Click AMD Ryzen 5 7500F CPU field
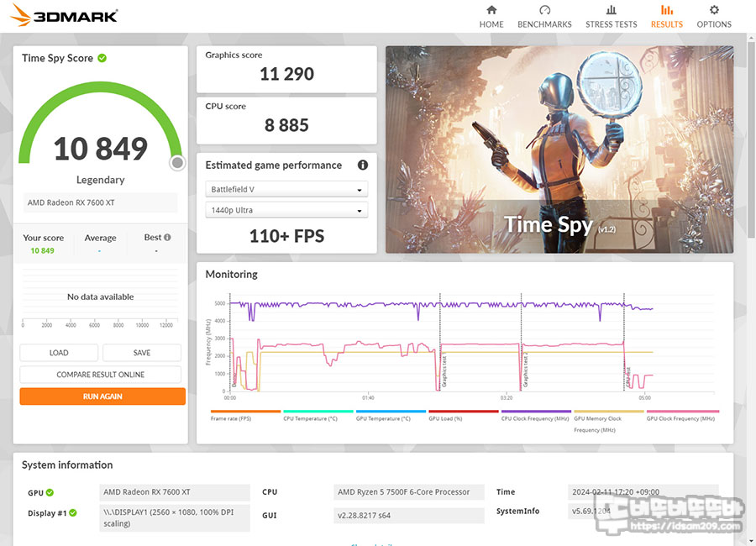The image size is (756, 546). tap(409, 492)
